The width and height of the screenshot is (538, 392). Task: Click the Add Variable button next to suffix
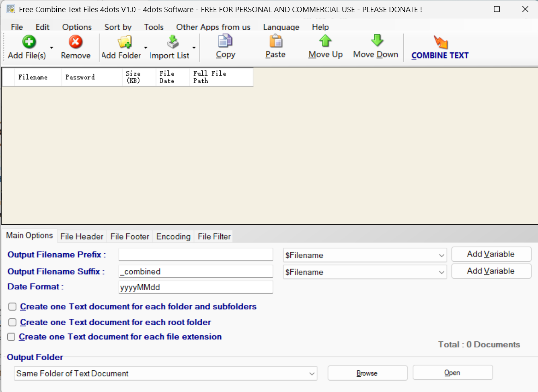[x=491, y=271]
